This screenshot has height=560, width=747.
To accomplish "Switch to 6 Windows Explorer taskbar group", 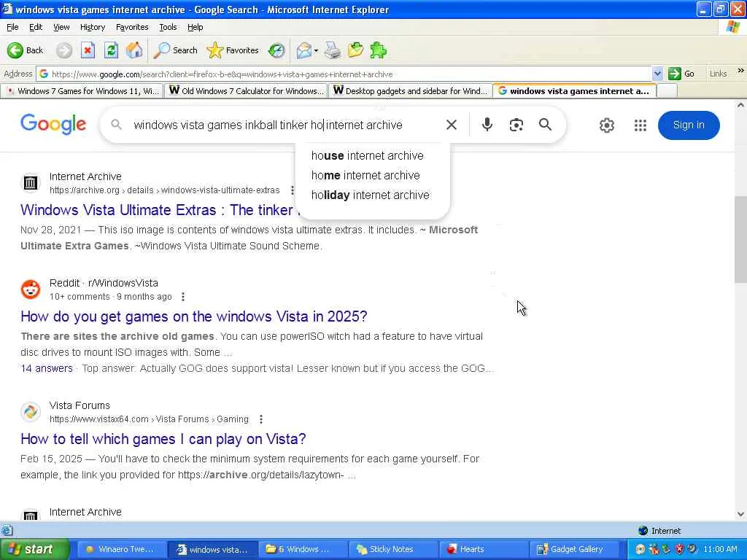I will pyautogui.click(x=303, y=549).
